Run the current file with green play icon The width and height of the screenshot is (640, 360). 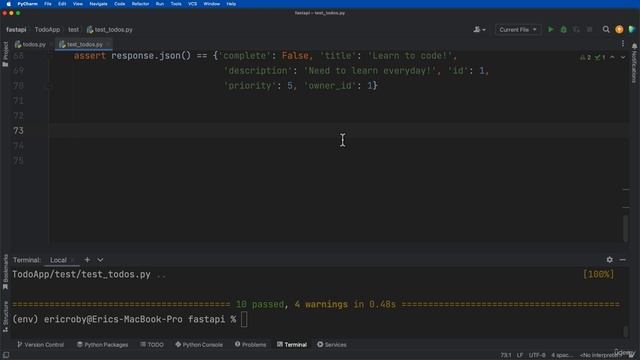pyautogui.click(x=551, y=29)
